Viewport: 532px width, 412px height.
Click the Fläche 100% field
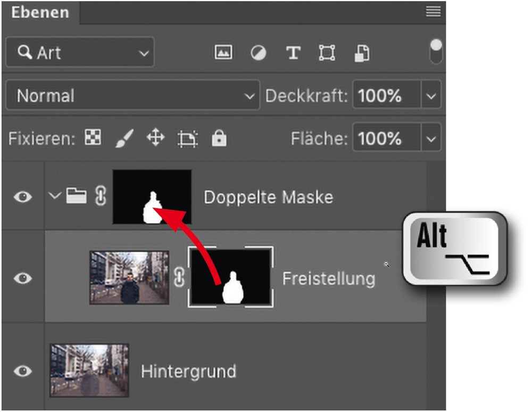[387, 138]
